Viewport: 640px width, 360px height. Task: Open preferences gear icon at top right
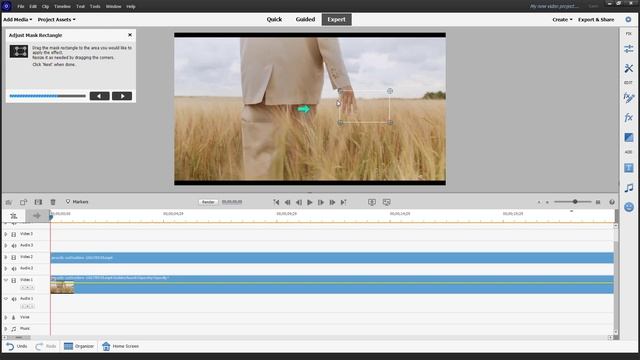pyautogui.click(x=628, y=19)
